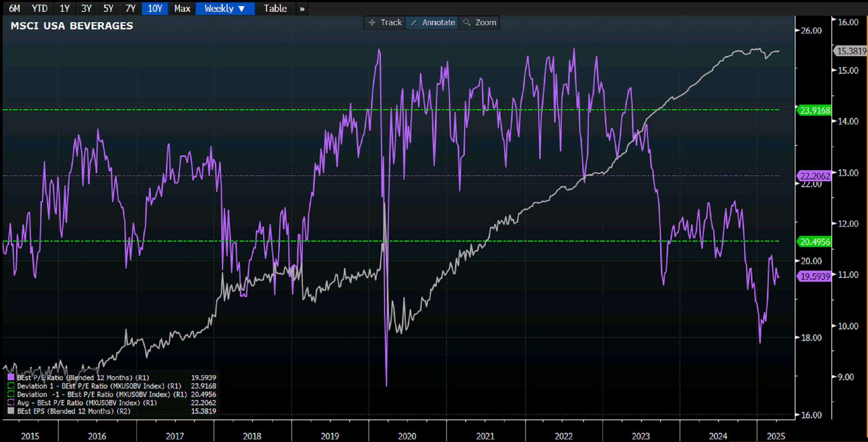Click the 2017 label on the time axis

point(175,436)
